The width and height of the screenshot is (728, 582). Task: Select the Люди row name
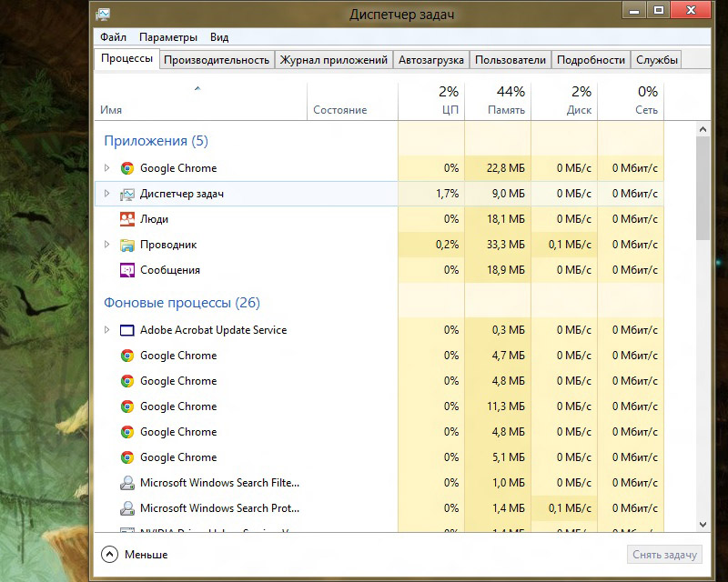pos(154,219)
